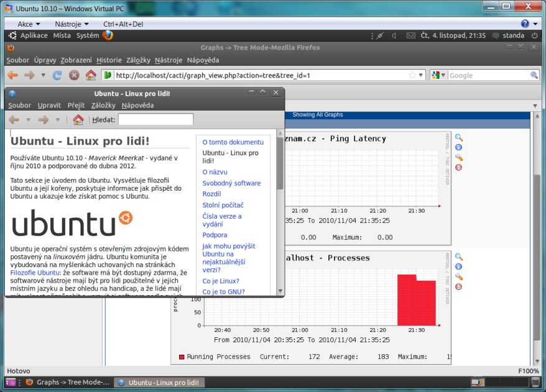
Task: Open back history dropdown in help window
Action: click(x=28, y=120)
